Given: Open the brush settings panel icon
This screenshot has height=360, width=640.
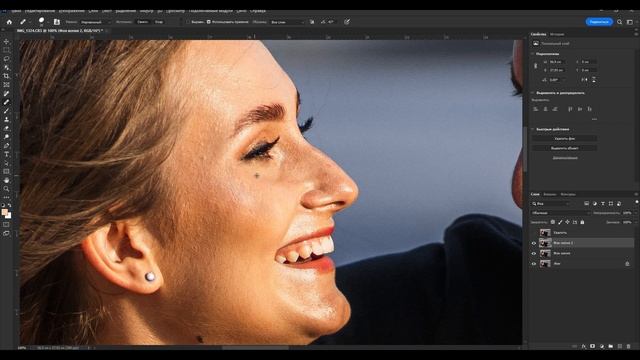Looking at the screenshot, I should coord(57,22).
